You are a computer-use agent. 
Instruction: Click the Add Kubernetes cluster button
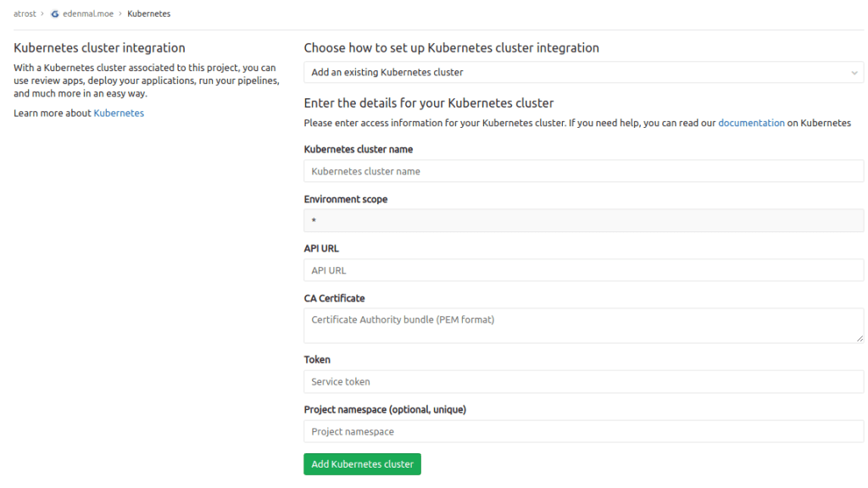click(362, 463)
